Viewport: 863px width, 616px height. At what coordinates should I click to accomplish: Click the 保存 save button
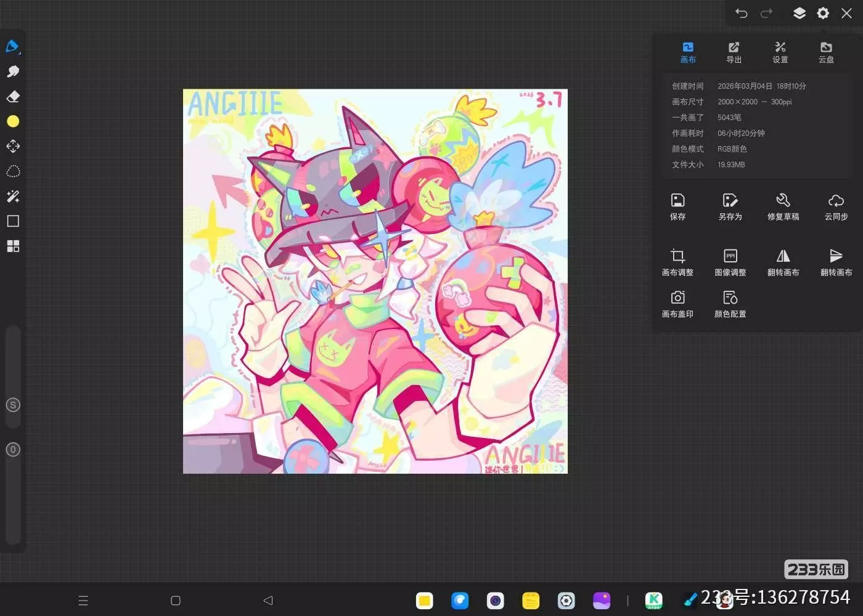pos(677,206)
